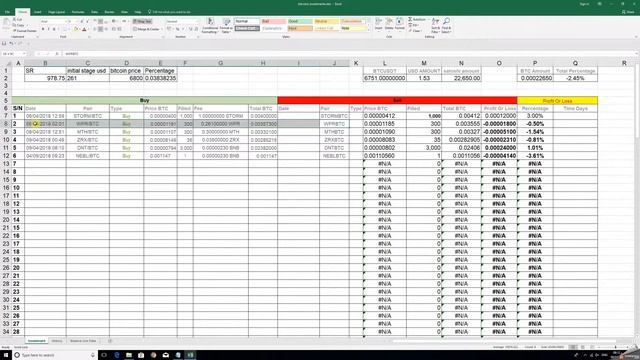Switch to Page Layout view in status bar
Image resolution: width=640 pixels, height=360 pixels.
coord(582,347)
